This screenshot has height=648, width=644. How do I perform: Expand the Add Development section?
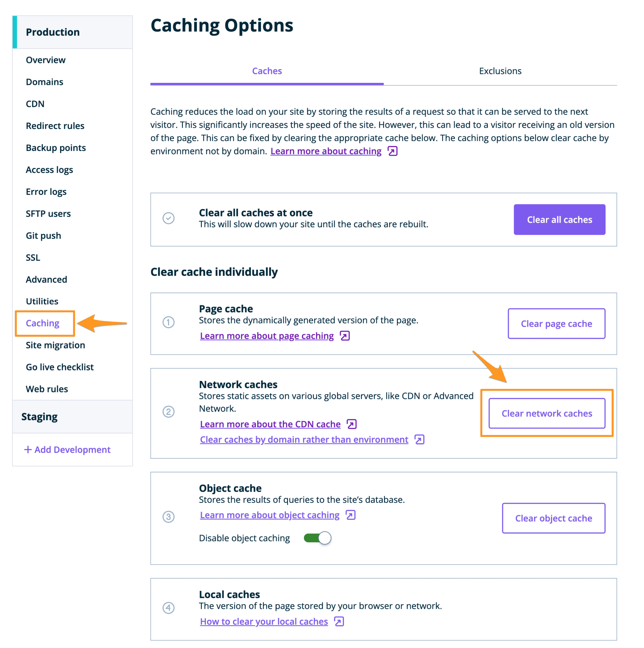pos(67,449)
